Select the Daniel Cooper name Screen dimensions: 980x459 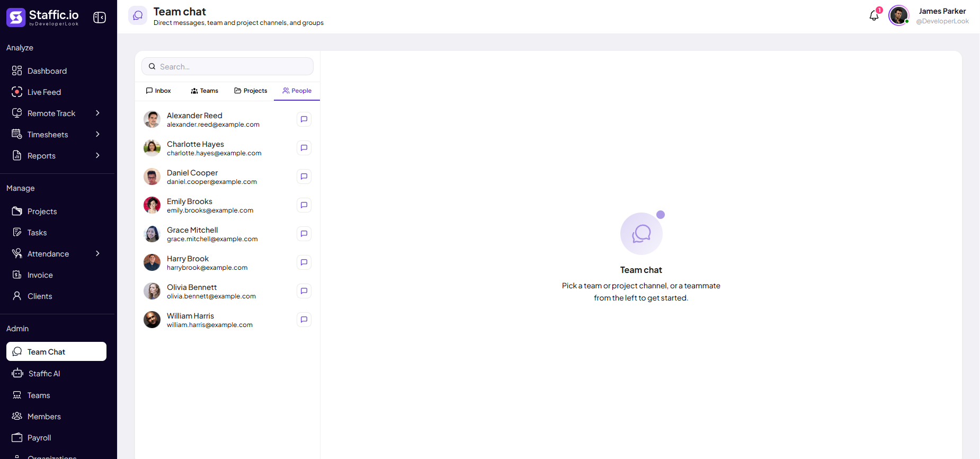coord(192,173)
